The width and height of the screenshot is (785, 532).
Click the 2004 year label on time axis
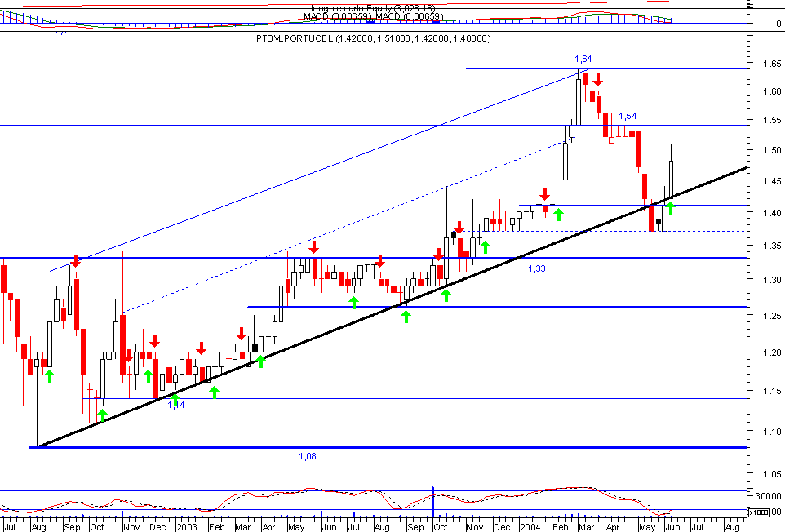(x=530, y=527)
